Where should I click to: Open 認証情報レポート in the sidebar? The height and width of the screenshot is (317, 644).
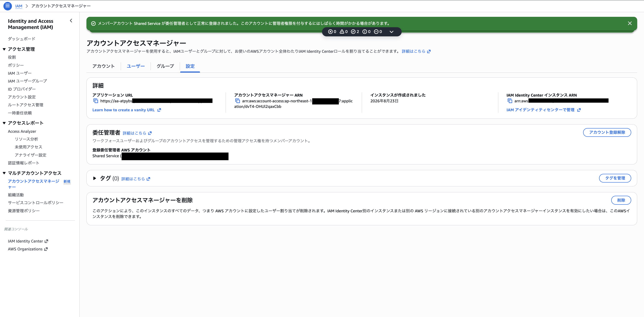[x=23, y=163]
